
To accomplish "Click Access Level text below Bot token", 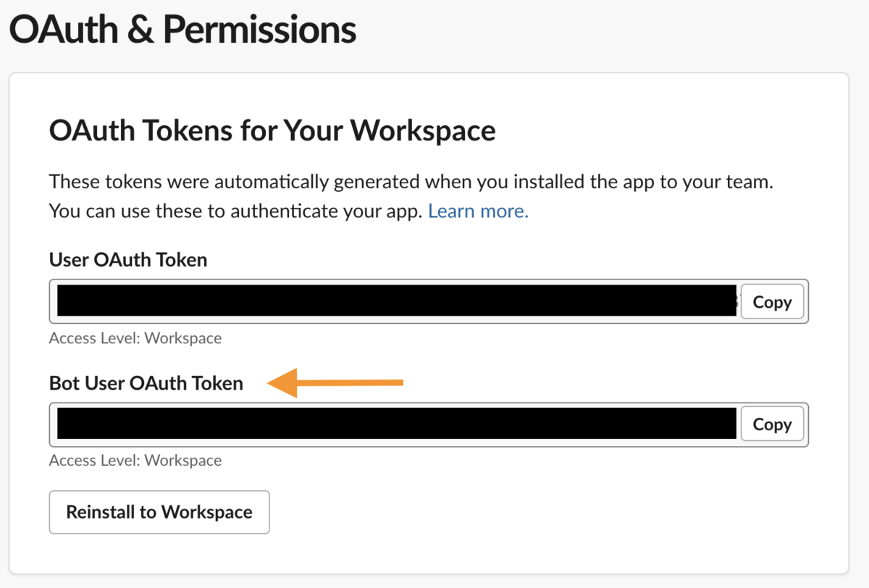I will tap(135, 461).
